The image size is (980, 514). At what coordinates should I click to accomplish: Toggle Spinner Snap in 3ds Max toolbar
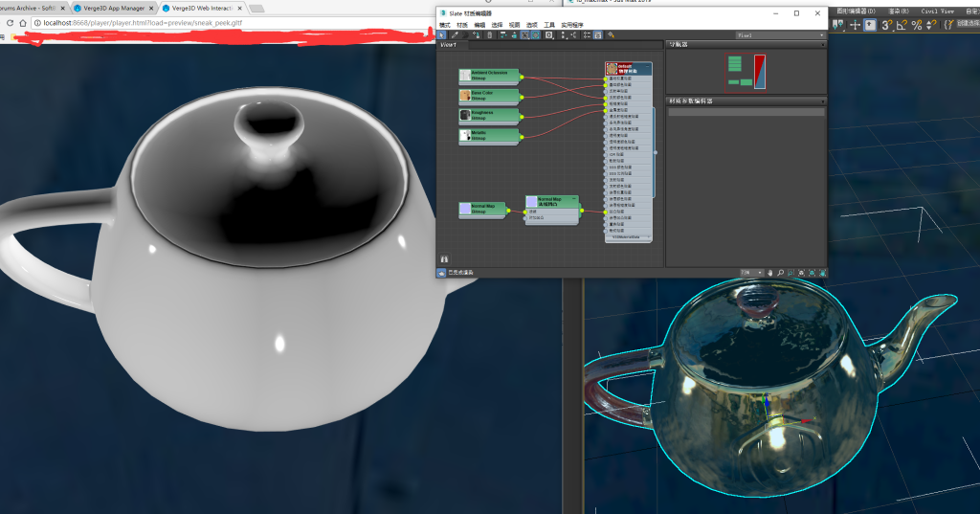pos(930,24)
